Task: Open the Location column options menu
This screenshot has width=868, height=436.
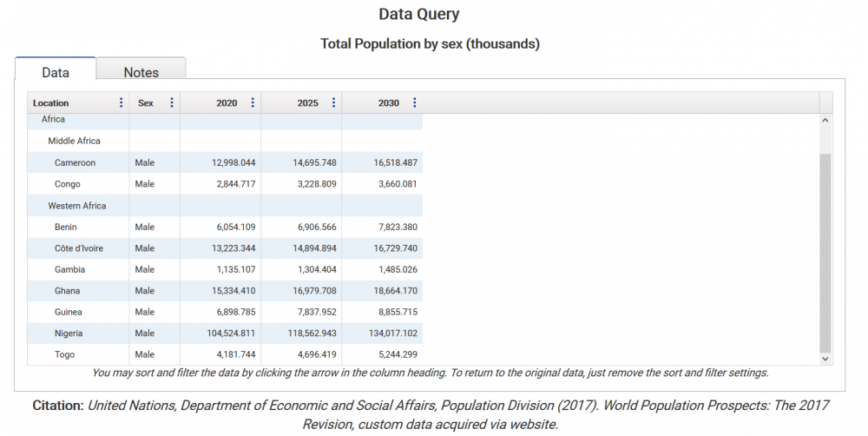Action: click(x=122, y=102)
